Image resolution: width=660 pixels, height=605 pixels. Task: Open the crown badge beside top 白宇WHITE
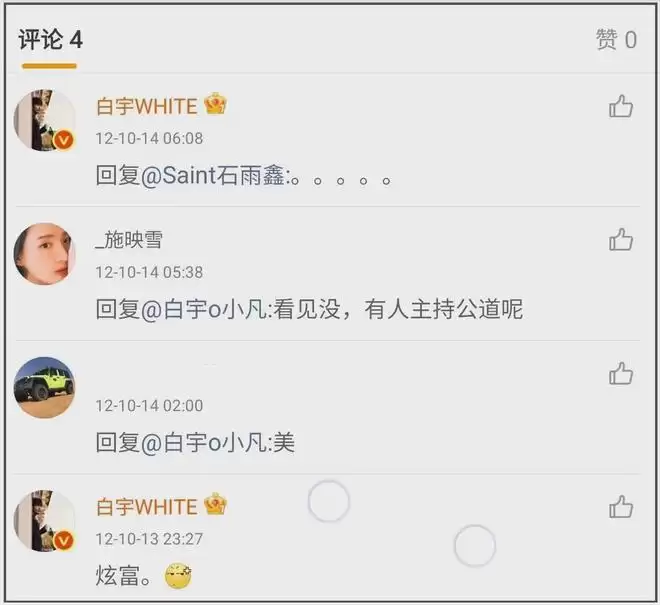[x=216, y=104]
